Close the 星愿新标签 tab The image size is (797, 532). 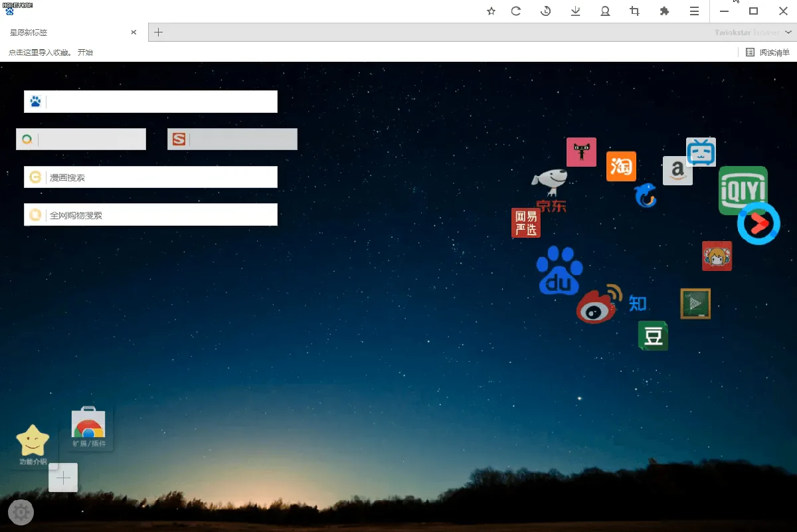click(x=133, y=33)
